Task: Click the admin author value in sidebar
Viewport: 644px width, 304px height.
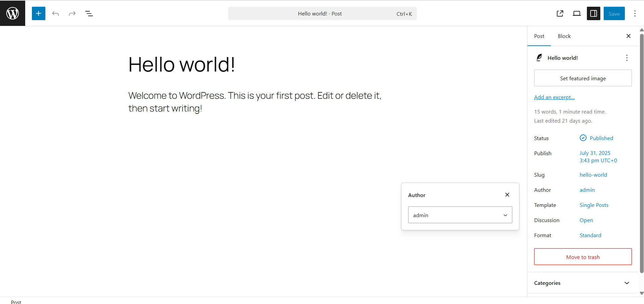Action: [x=587, y=190]
